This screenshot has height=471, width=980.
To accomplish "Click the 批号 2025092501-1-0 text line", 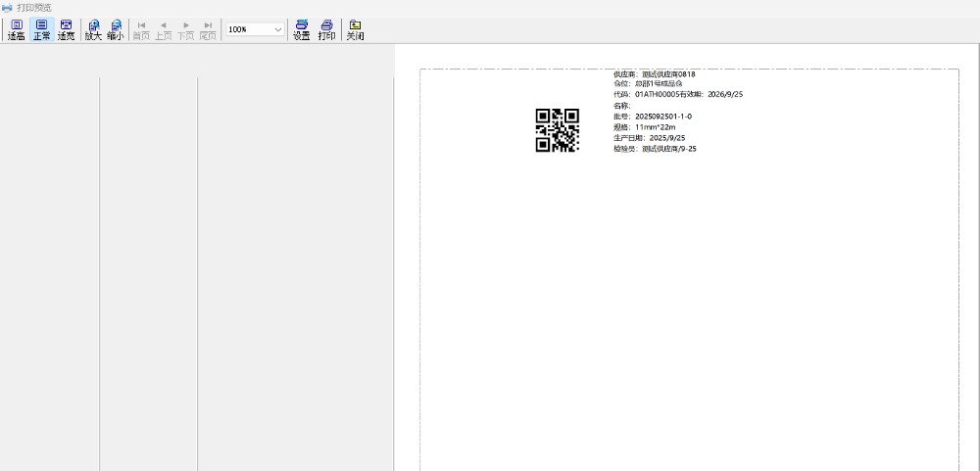I will (x=653, y=117).
